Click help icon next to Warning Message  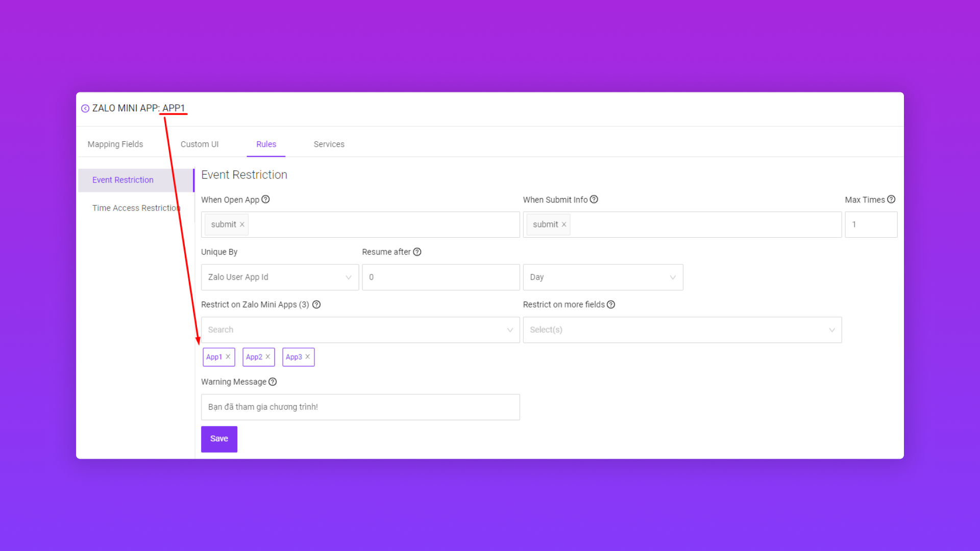(273, 382)
